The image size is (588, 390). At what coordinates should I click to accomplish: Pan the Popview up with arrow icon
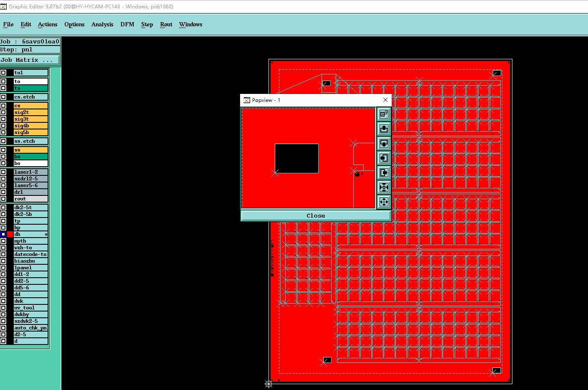(x=384, y=129)
